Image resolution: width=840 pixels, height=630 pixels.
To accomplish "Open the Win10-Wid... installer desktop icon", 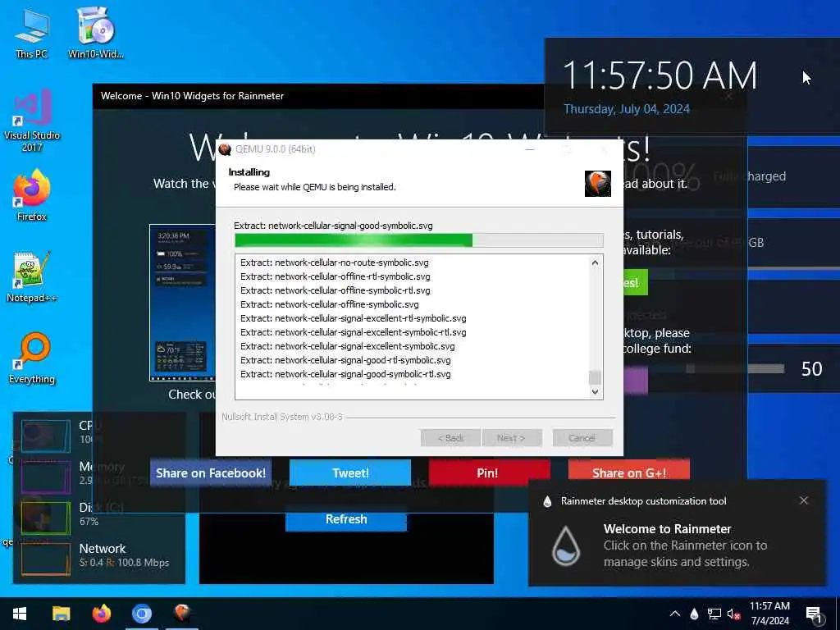I will click(x=96, y=33).
